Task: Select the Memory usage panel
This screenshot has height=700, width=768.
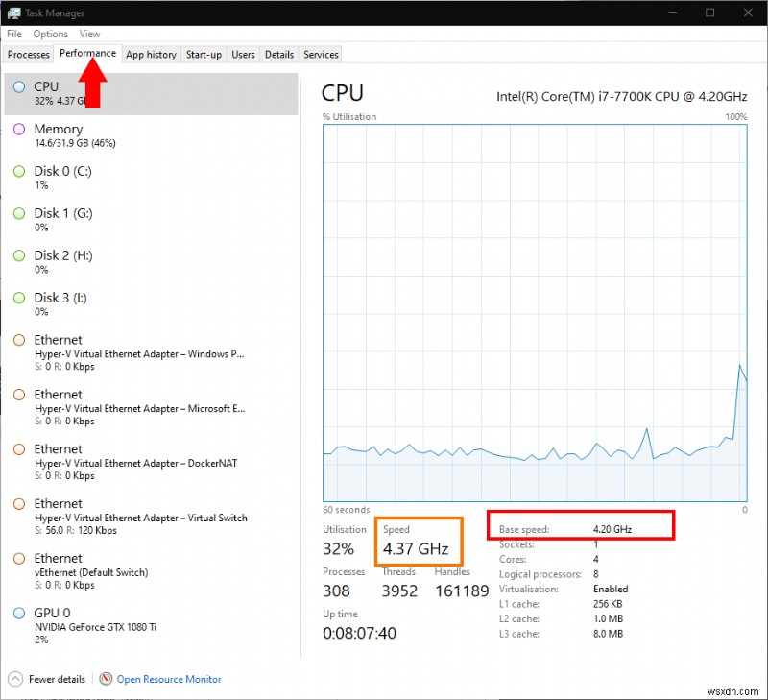Action: pyautogui.click(x=77, y=135)
